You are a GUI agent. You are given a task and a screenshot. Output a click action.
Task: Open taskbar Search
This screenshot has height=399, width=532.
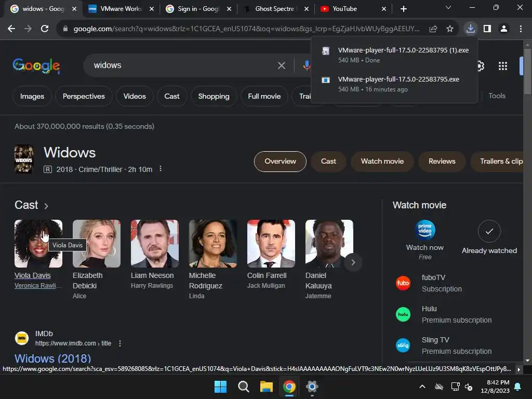pos(243,387)
